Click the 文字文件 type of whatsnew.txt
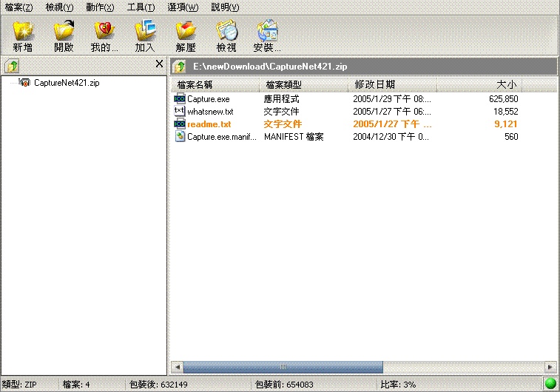This screenshot has width=560, height=392. 281,112
